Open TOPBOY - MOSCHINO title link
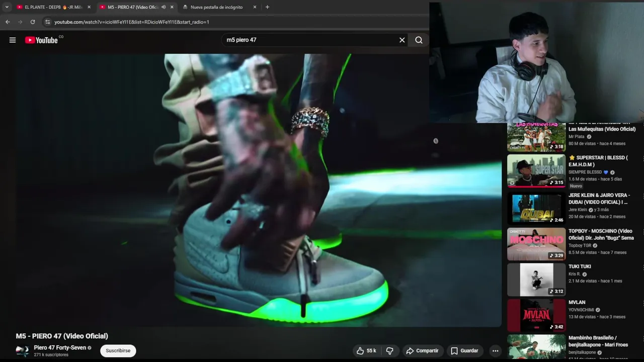 [x=601, y=234]
